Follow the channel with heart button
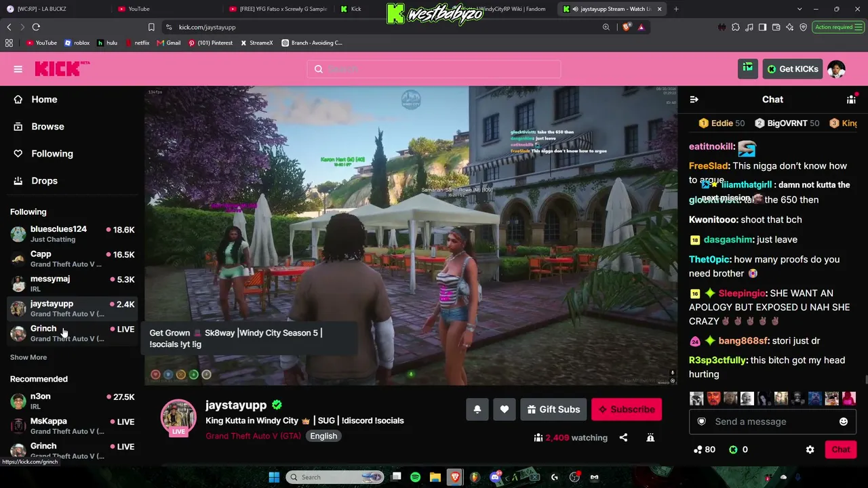The image size is (868, 488). click(505, 409)
